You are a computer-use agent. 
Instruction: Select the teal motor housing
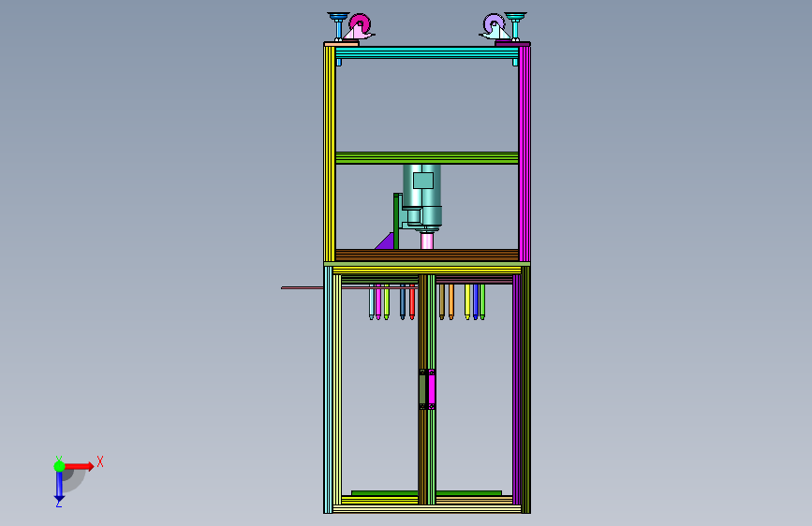(x=422, y=197)
